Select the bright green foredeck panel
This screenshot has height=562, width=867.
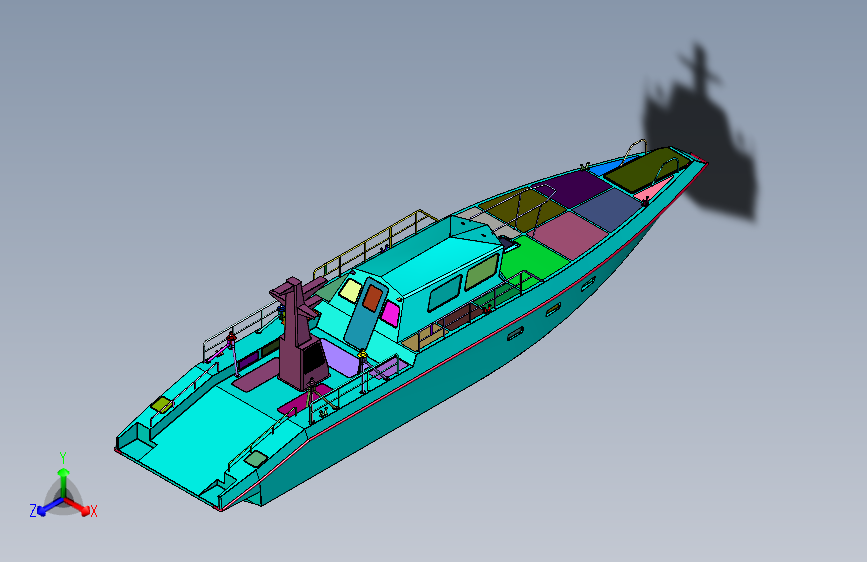(535, 259)
